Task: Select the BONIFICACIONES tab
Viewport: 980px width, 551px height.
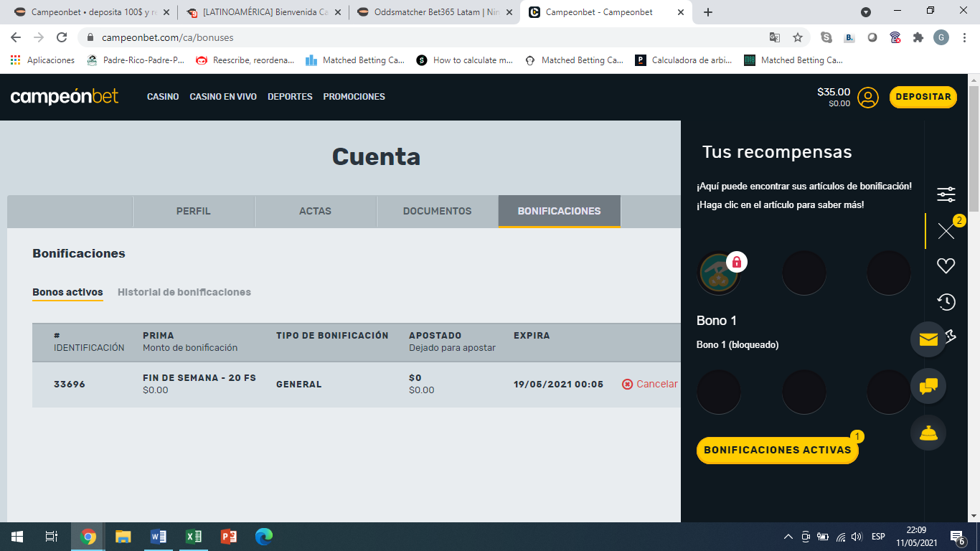Action: [560, 211]
